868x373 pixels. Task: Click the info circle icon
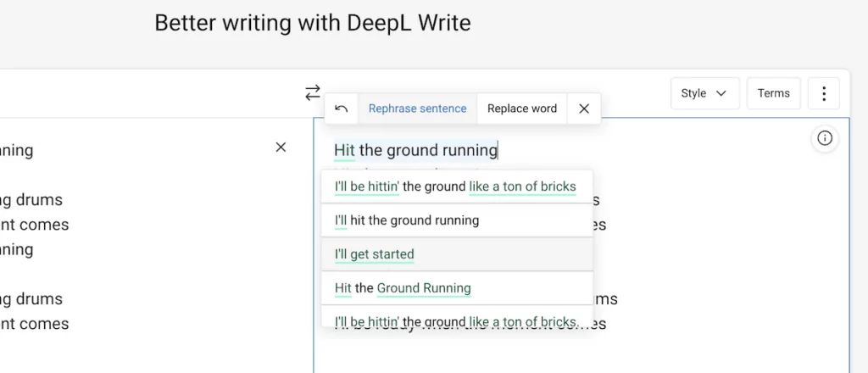(824, 138)
